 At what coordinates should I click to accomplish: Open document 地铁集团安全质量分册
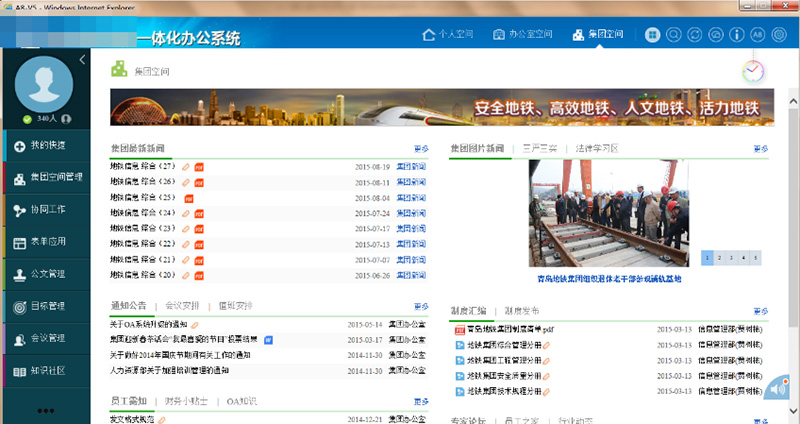click(504, 377)
